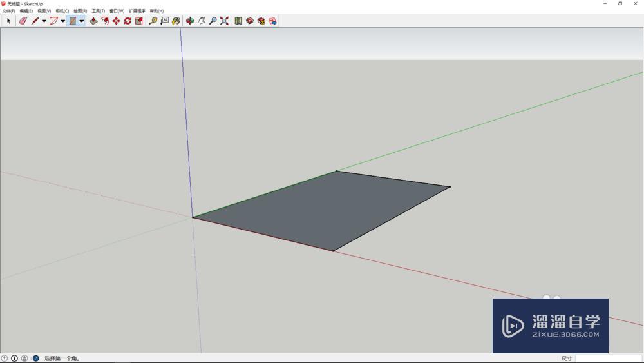This screenshot has width=644, height=363.
Task: Activate the Orbit tool
Action: (190, 21)
